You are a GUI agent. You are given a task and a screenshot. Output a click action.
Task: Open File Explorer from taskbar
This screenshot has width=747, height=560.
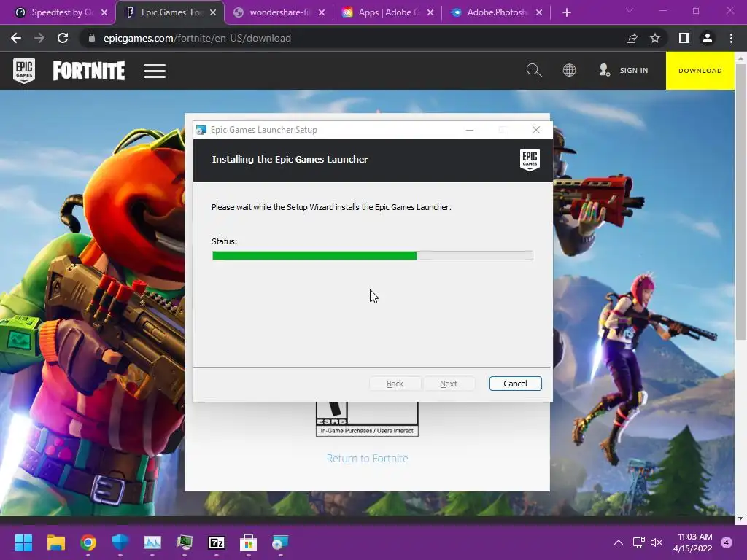point(55,542)
